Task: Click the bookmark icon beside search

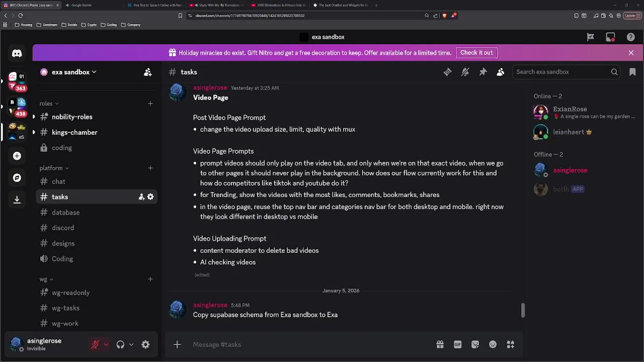Action: [632, 72]
